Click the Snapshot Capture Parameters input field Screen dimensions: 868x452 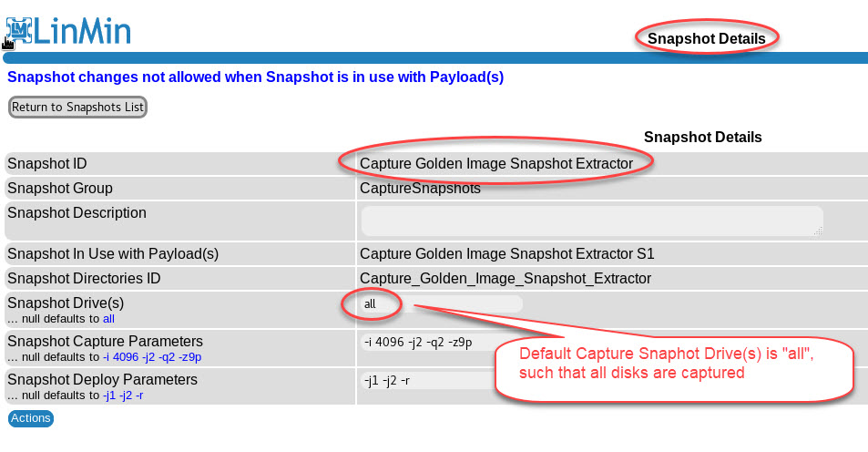[x=426, y=343]
